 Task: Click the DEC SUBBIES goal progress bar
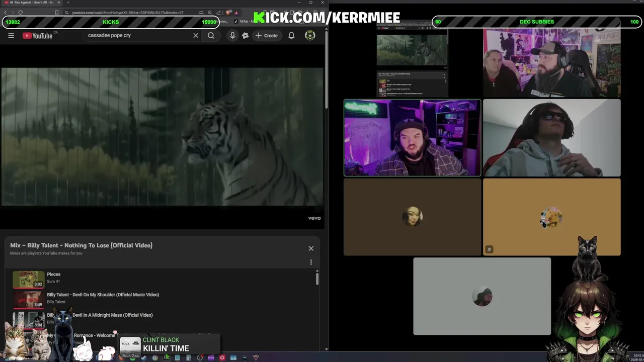[537, 22]
